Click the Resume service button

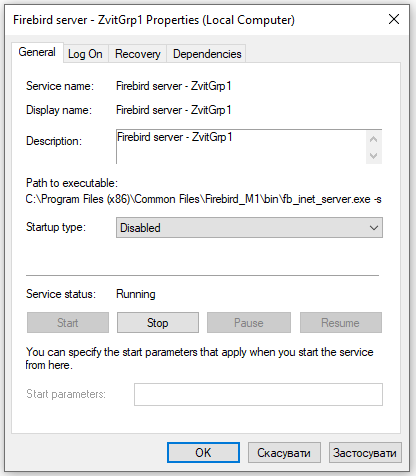[x=341, y=322]
